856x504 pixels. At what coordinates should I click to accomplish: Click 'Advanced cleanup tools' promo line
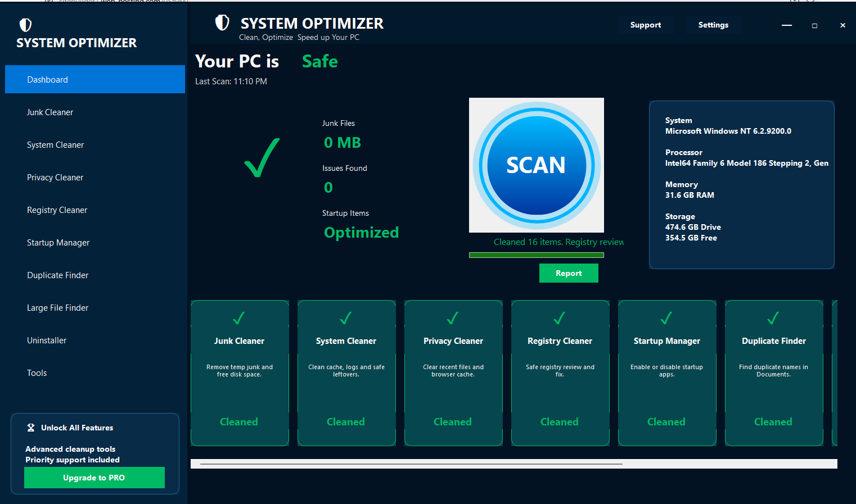point(70,449)
